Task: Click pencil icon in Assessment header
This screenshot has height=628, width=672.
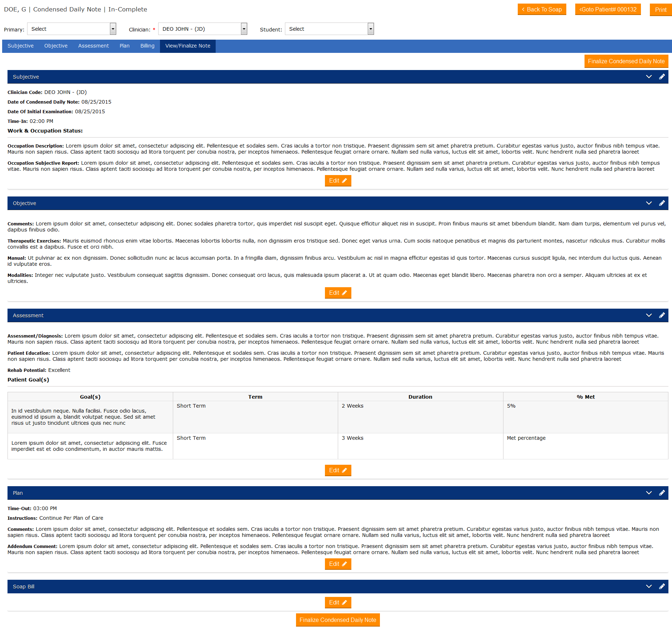Action: pyautogui.click(x=662, y=315)
